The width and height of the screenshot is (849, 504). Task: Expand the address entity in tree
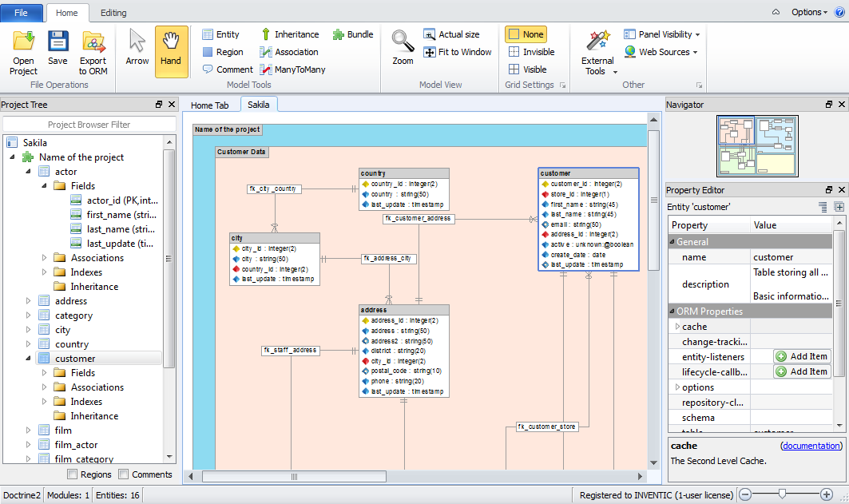(29, 301)
